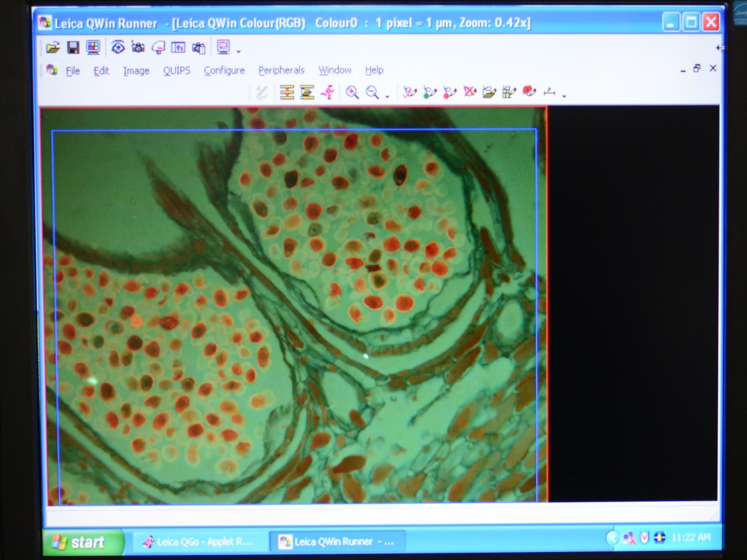Image resolution: width=747 pixels, height=560 pixels.
Task: Open the Window menu
Action: [335, 70]
